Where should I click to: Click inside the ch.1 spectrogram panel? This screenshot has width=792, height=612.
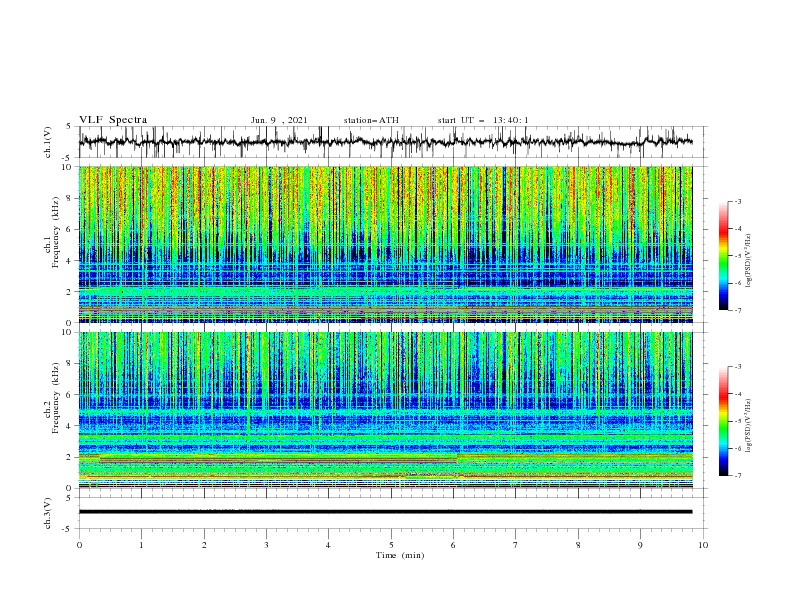(385, 244)
